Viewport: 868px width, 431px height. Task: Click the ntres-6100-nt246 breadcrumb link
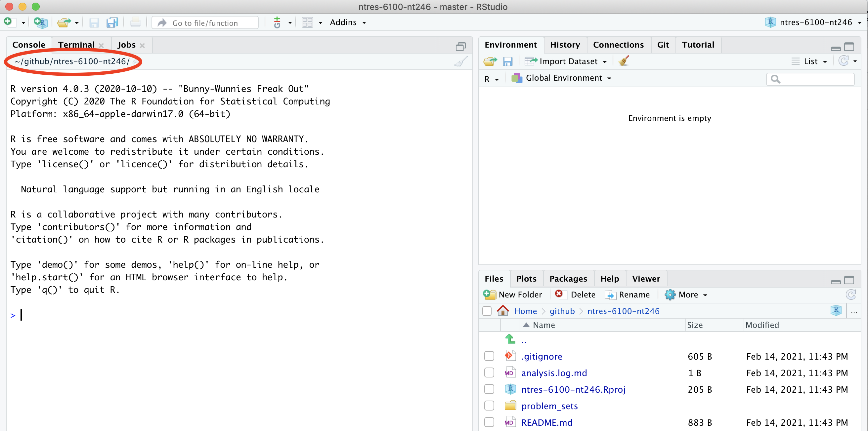pyautogui.click(x=623, y=311)
